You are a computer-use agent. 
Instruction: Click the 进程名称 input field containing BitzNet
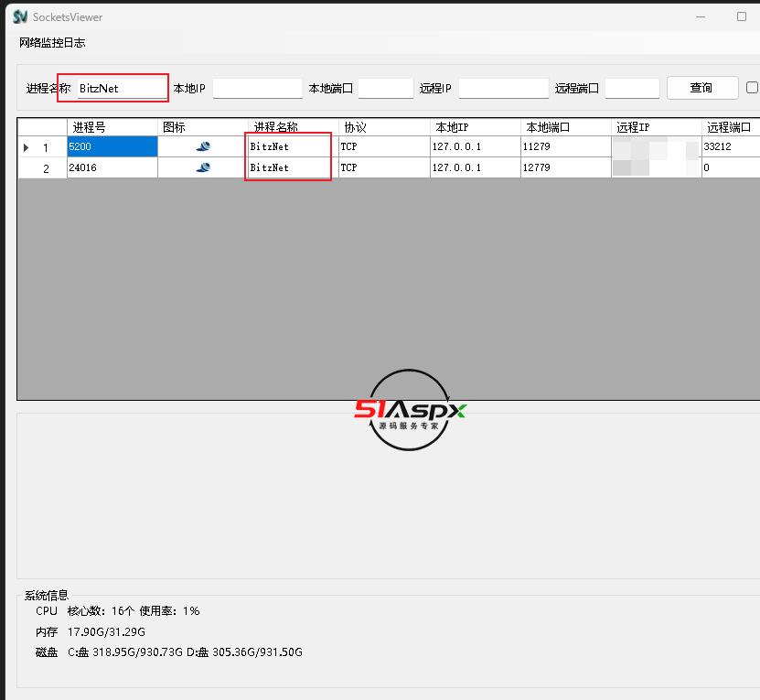click(x=122, y=88)
